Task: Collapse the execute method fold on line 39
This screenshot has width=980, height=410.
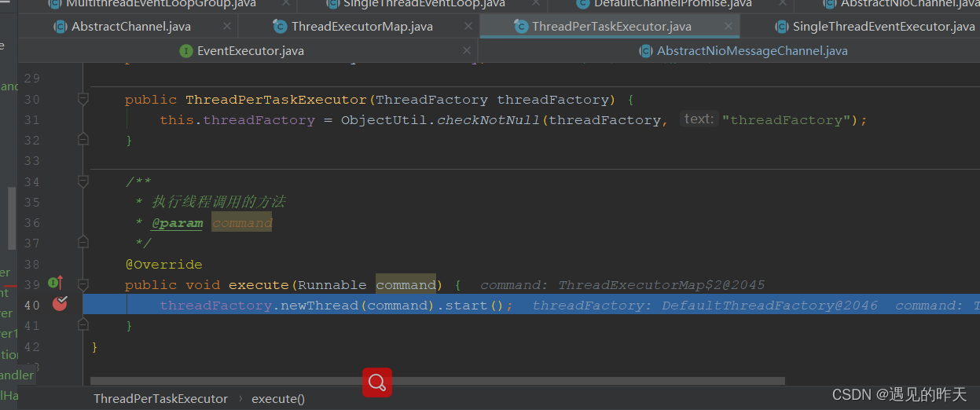Action: pyautogui.click(x=83, y=284)
